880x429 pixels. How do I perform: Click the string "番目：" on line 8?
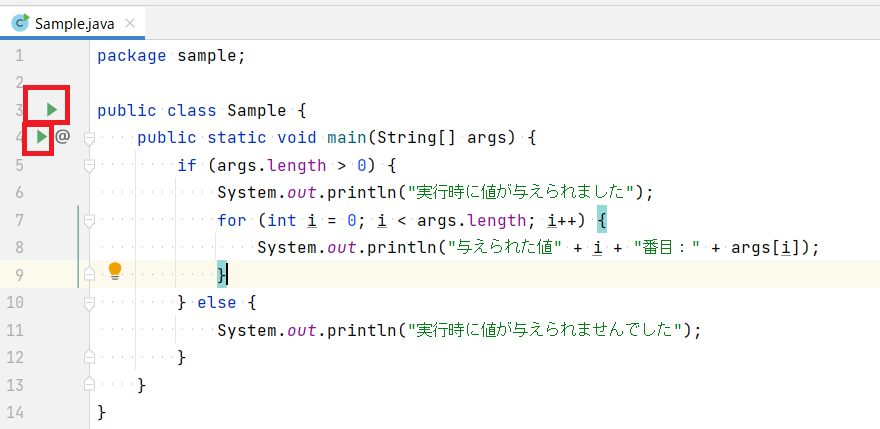point(666,248)
